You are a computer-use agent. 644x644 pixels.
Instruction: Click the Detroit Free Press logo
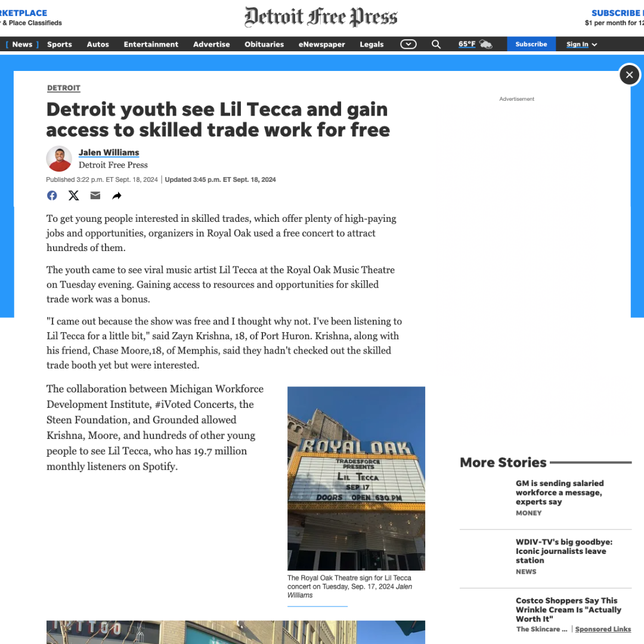(321, 17)
